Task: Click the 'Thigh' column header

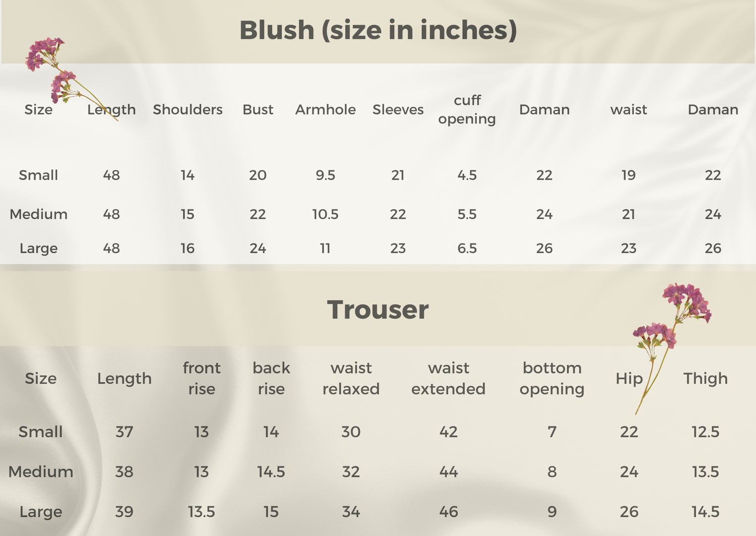Action: tap(706, 378)
